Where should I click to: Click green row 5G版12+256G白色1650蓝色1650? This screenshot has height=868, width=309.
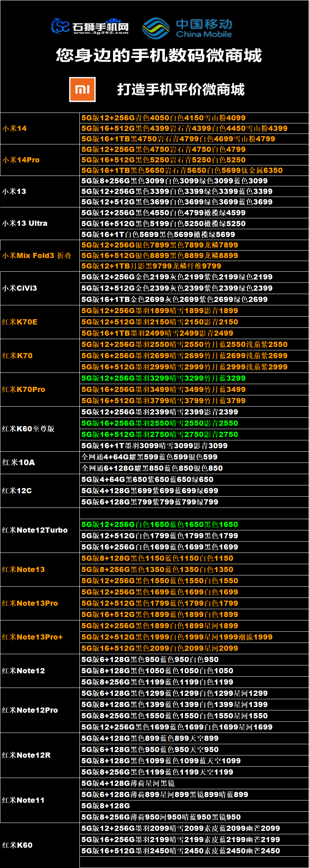194,524
